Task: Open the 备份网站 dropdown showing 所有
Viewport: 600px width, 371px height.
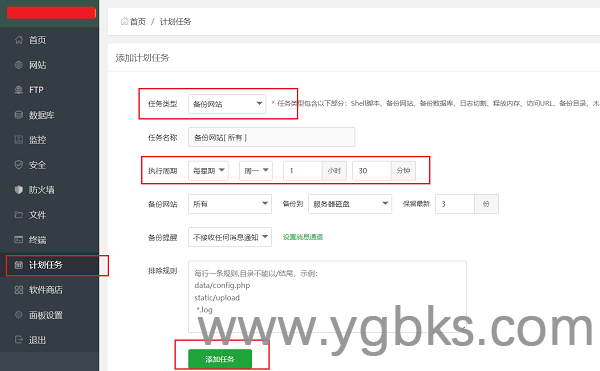Action: click(x=230, y=204)
